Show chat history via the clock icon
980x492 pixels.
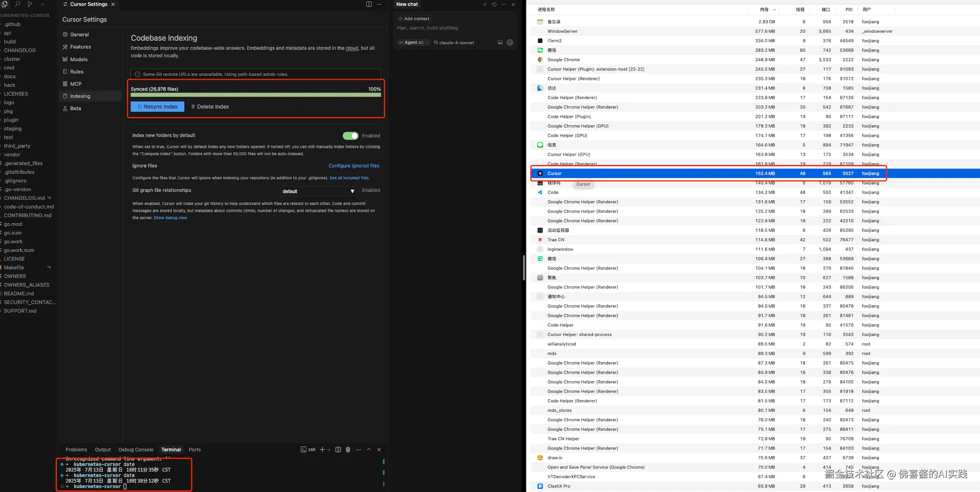(x=494, y=4)
